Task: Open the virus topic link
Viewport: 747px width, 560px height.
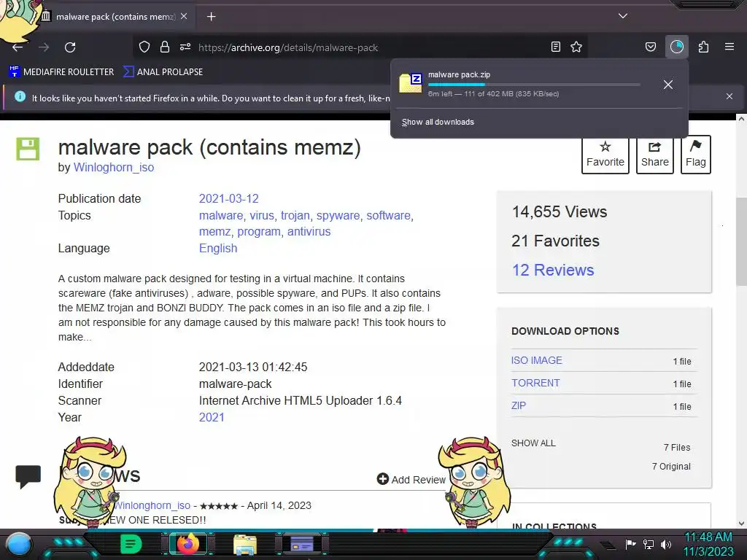Action: tap(262, 215)
